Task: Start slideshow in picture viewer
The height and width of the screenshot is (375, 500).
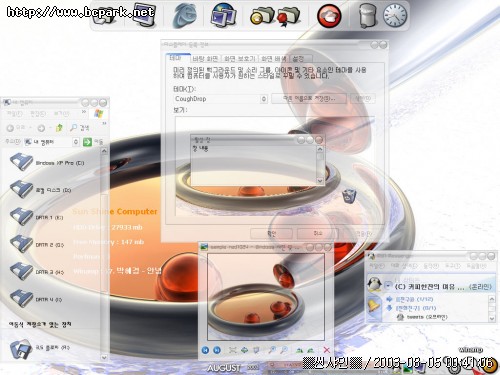Action: (256, 350)
